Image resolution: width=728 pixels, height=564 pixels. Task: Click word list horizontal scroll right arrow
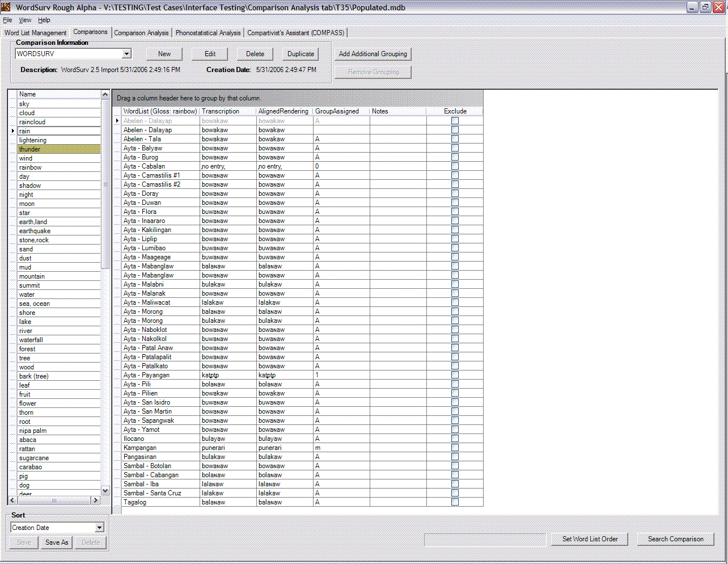click(x=95, y=500)
